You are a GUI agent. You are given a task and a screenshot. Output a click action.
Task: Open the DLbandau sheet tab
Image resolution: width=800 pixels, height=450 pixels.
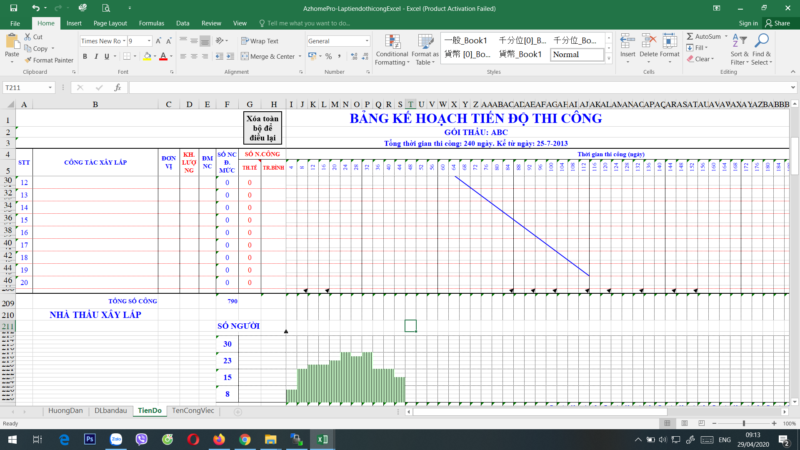(110, 411)
